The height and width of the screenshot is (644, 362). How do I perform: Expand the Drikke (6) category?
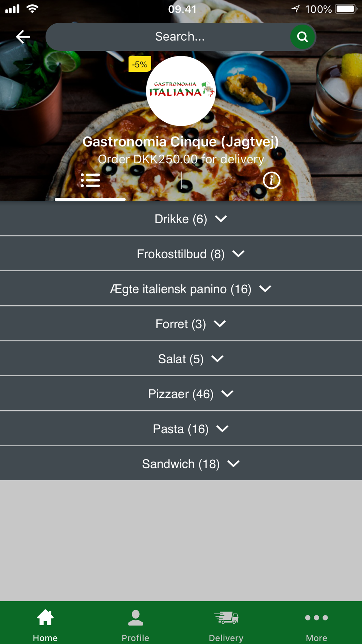181,219
